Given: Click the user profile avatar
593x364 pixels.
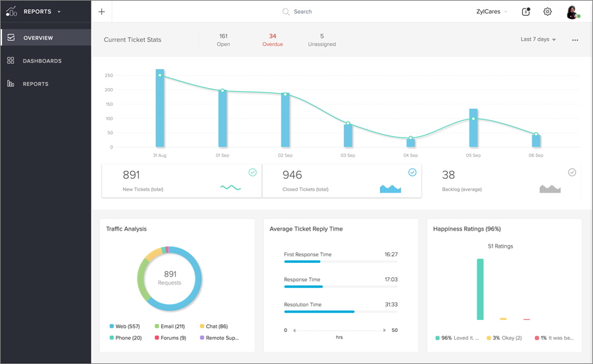Looking at the screenshot, I should pyautogui.click(x=572, y=12).
